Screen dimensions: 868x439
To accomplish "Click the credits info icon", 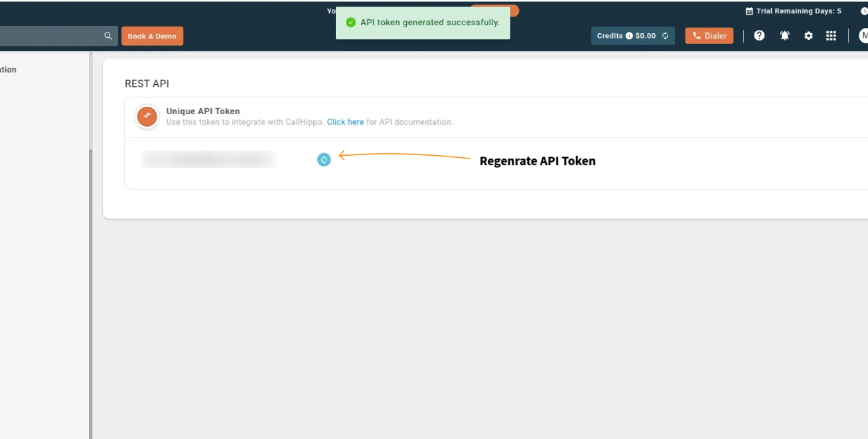I will (x=628, y=36).
